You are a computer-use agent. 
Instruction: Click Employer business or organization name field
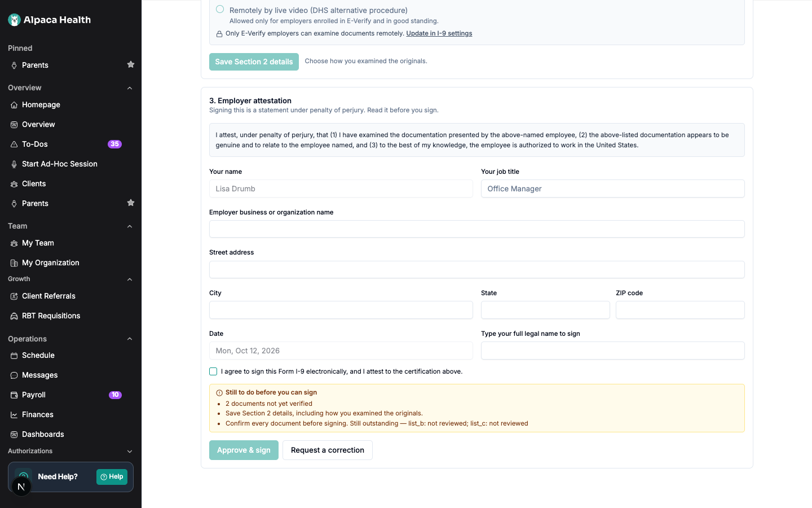click(x=477, y=229)
